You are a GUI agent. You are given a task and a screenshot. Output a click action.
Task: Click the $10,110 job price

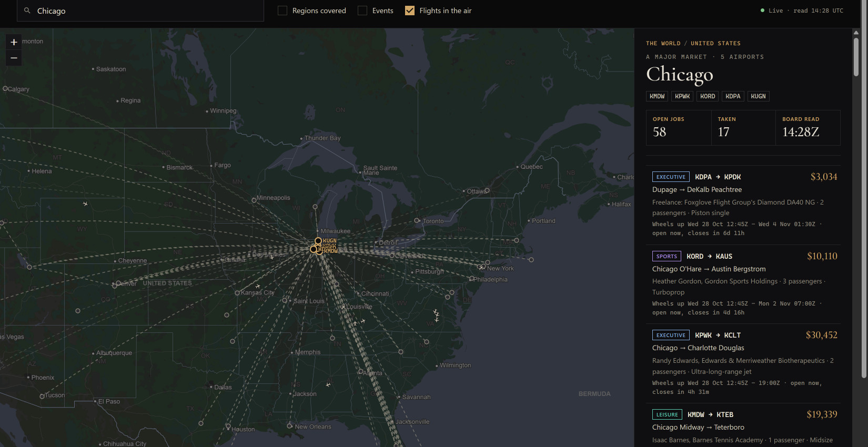822,256
